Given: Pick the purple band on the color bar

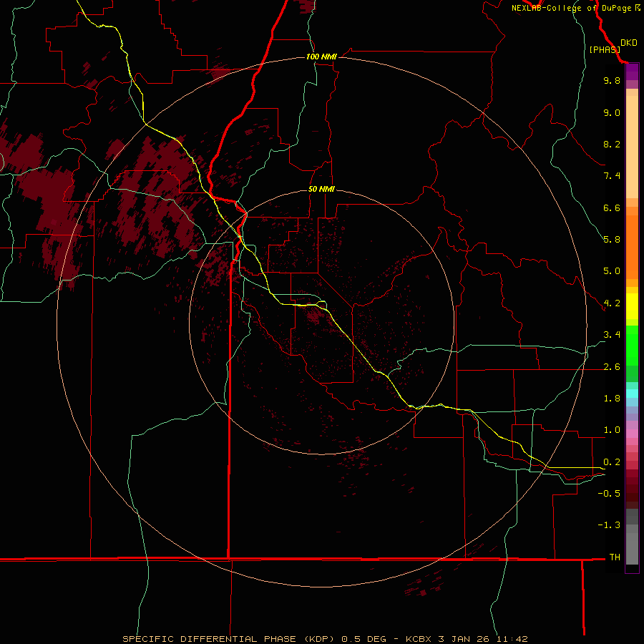Looking at the screenshot, I should (632, 72).
